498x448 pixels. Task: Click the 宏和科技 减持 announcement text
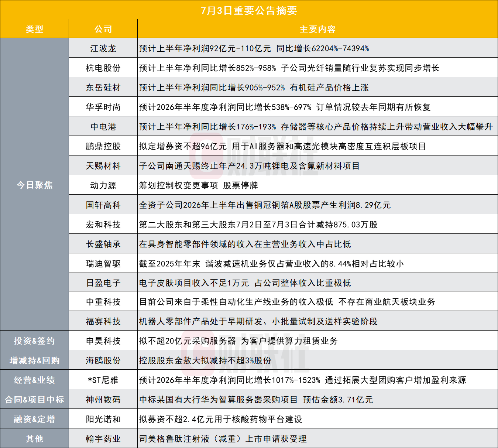click(x=258, y=225)
